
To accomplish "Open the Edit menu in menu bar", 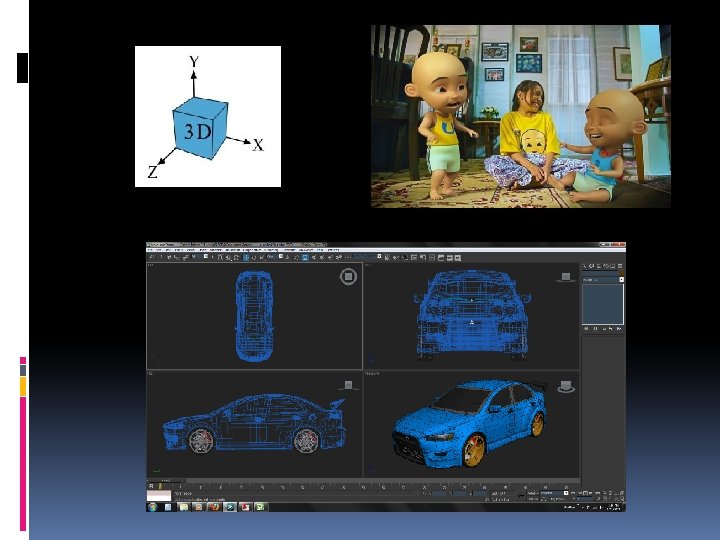I will tap(158, 250).
